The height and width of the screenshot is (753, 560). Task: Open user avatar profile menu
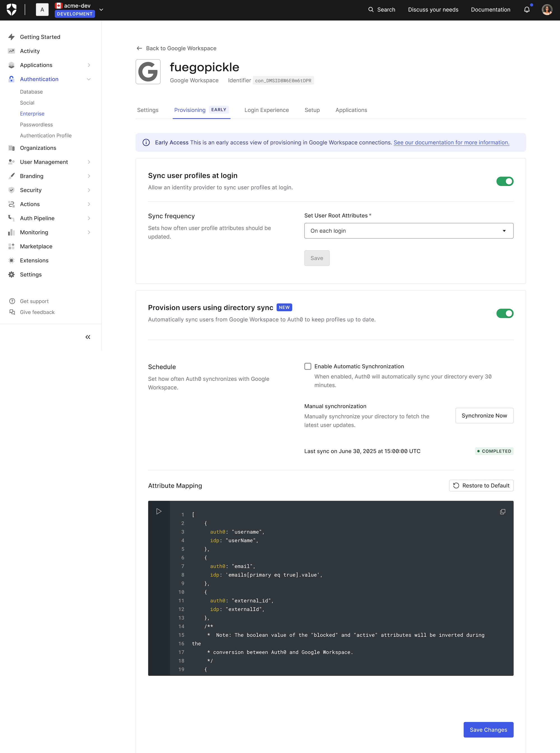[x=547, y=10]
